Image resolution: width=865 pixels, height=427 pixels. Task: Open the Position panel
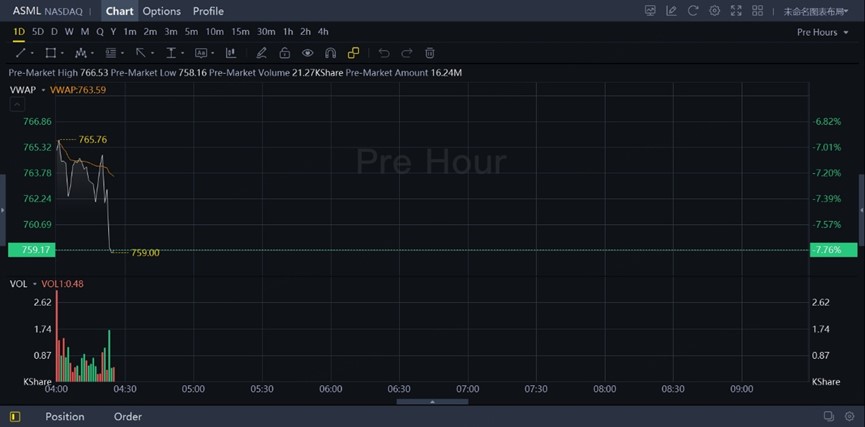click(65, 417)
